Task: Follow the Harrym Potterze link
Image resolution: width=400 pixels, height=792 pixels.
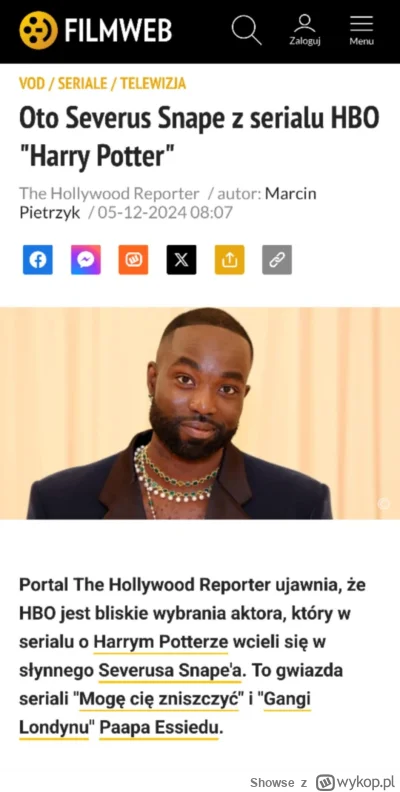Action: (x=161, y=642)
